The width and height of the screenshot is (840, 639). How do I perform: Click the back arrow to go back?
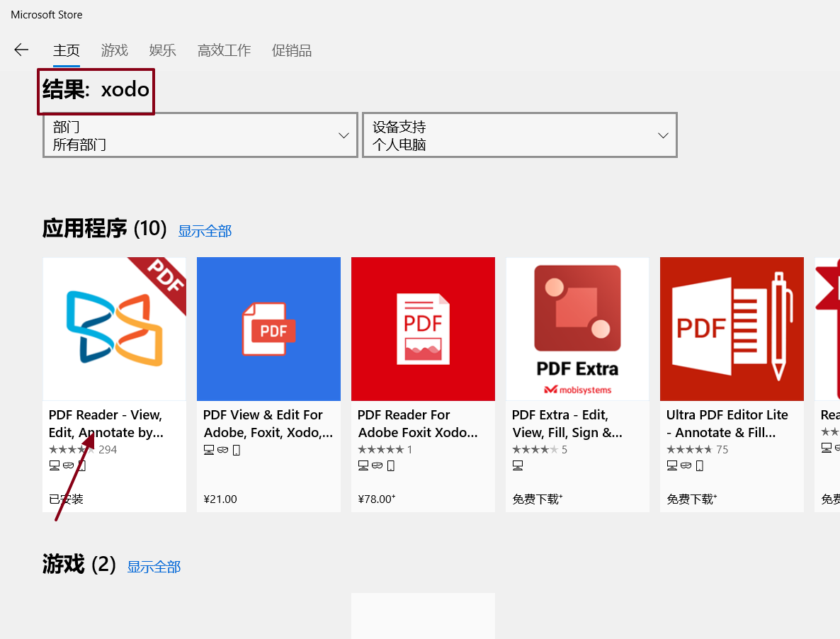21,50
